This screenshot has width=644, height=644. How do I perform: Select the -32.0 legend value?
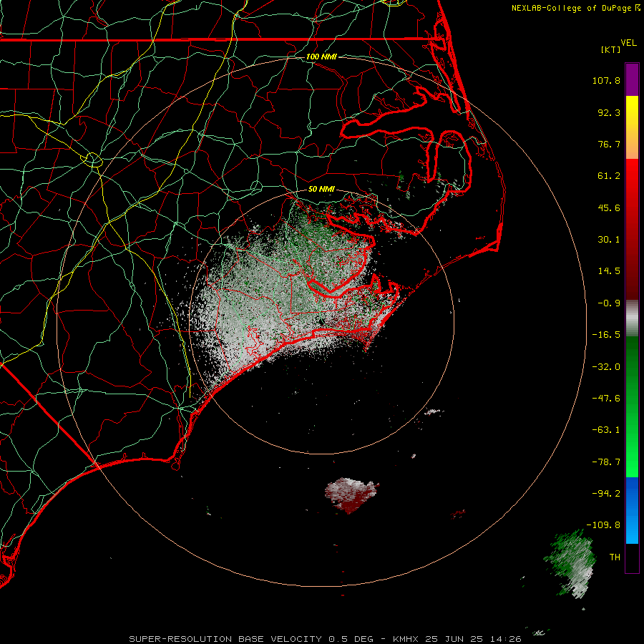coord(606,367)
